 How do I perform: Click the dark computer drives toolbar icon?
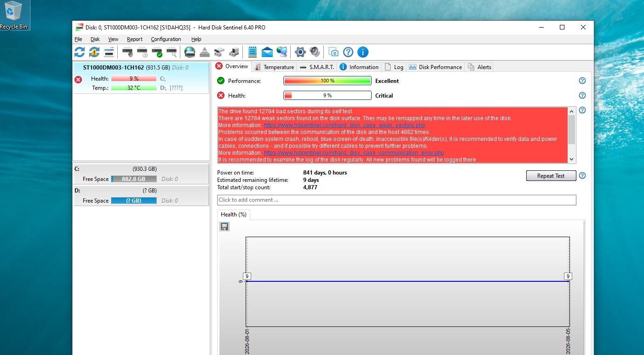click(x=234, y=52)
